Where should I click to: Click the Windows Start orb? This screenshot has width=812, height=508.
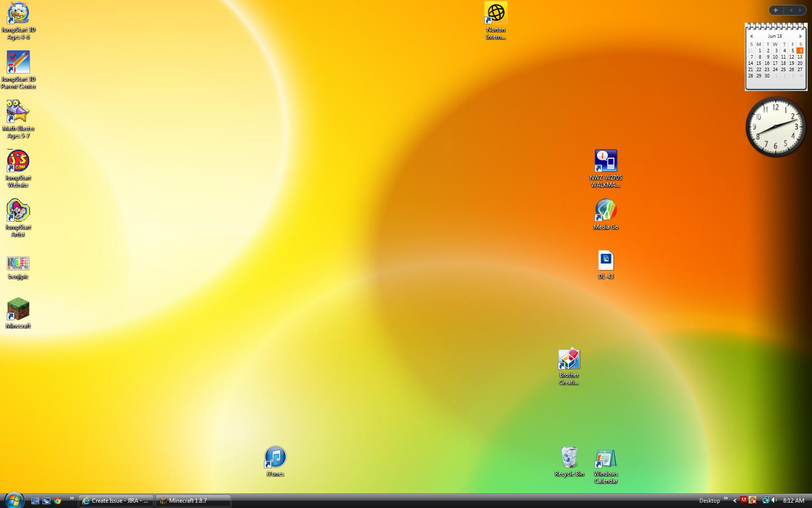[14, 500]
